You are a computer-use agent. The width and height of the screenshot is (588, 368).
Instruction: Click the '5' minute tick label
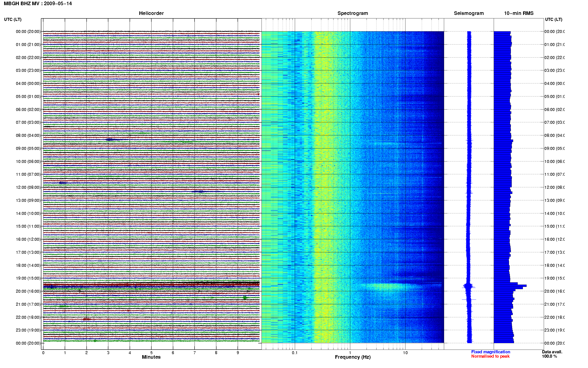click(x=151, y=353)
